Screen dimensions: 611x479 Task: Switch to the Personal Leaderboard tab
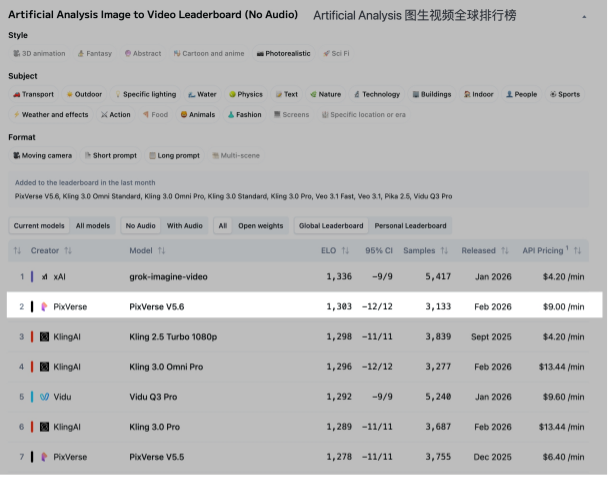tap(410, 226)
